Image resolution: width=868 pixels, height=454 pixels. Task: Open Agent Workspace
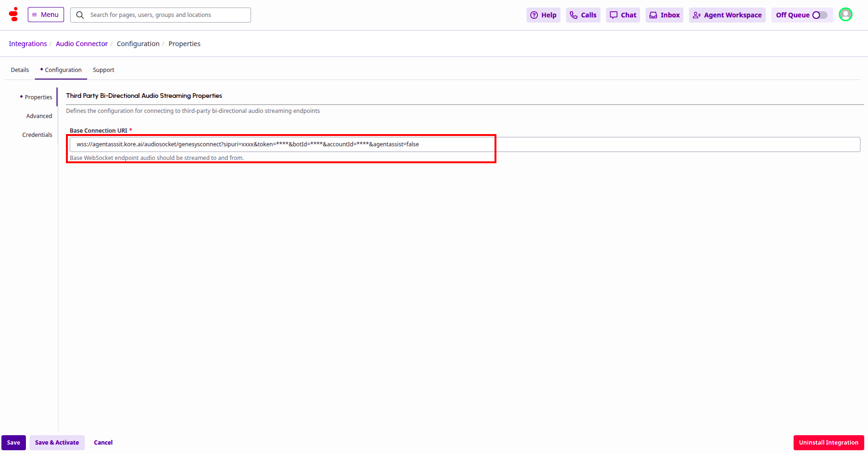727,15
